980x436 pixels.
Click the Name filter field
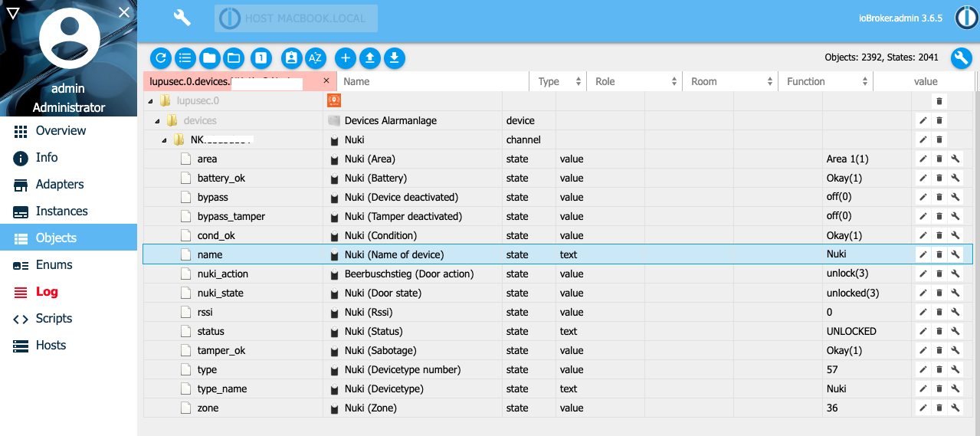[x=433, y=81]
